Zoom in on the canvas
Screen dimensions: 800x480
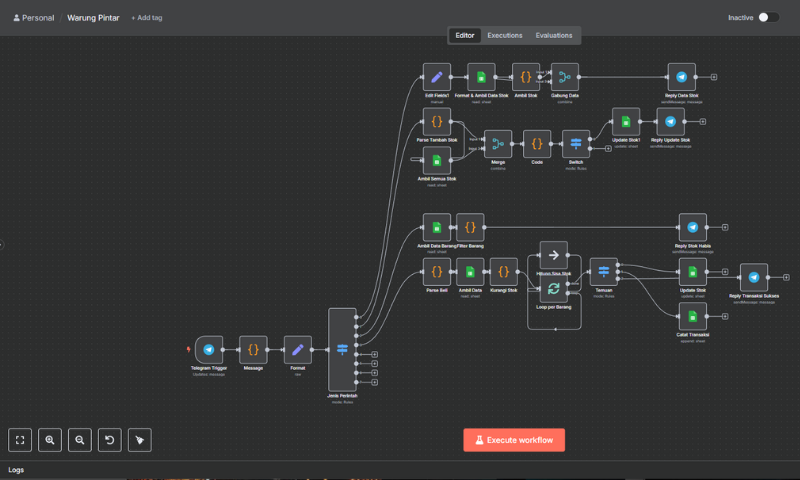pos(49,440)
